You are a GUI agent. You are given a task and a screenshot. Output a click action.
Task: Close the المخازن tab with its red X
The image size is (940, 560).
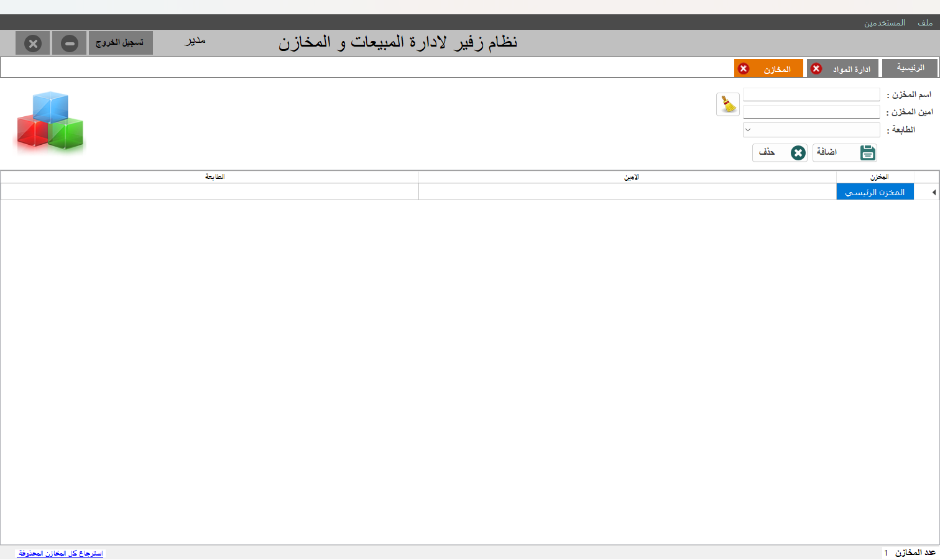coord(744,69)
